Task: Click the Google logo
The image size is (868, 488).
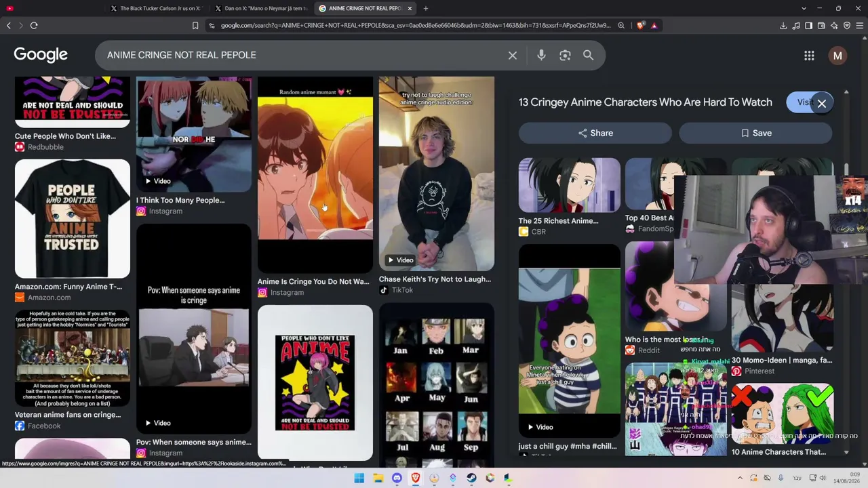Action: [41, 55]
